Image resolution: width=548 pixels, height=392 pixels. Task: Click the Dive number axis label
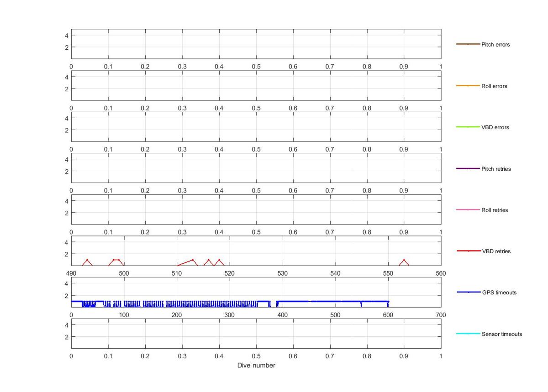[x=256, y=366]
